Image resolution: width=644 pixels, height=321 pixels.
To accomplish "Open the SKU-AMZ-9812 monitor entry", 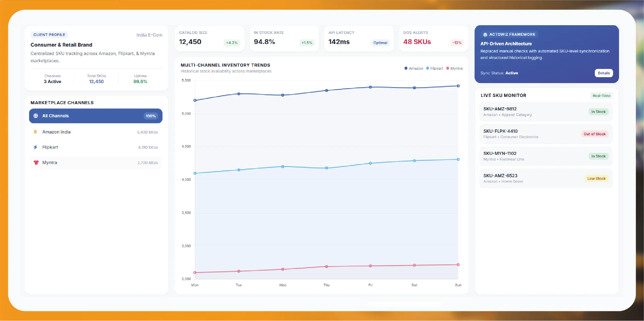I will click(x=546, y=112).
